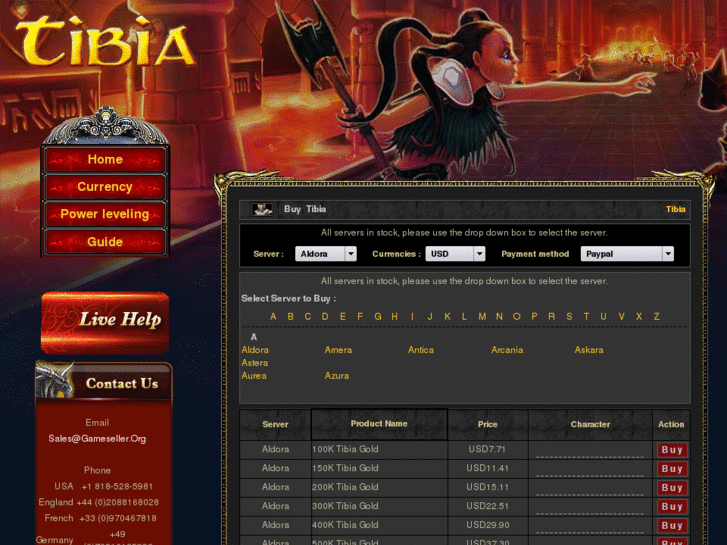Open the Server dropdown showing Aldora

(x=326, y=254)
